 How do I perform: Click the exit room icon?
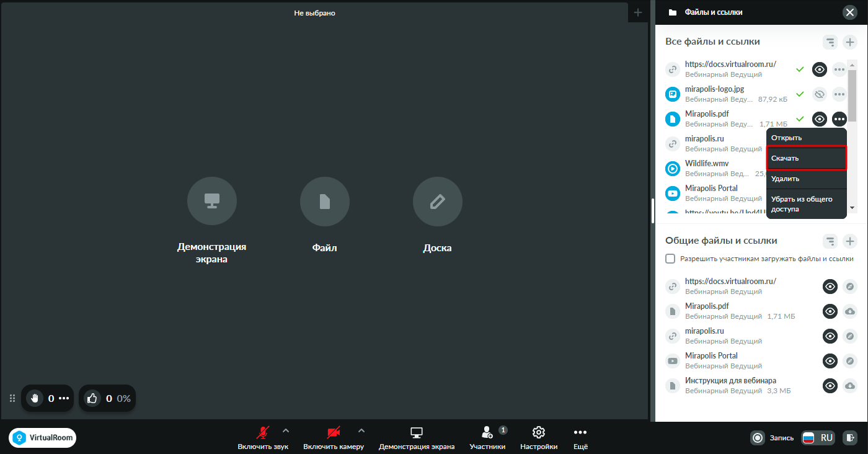click(x=851, y=438)
